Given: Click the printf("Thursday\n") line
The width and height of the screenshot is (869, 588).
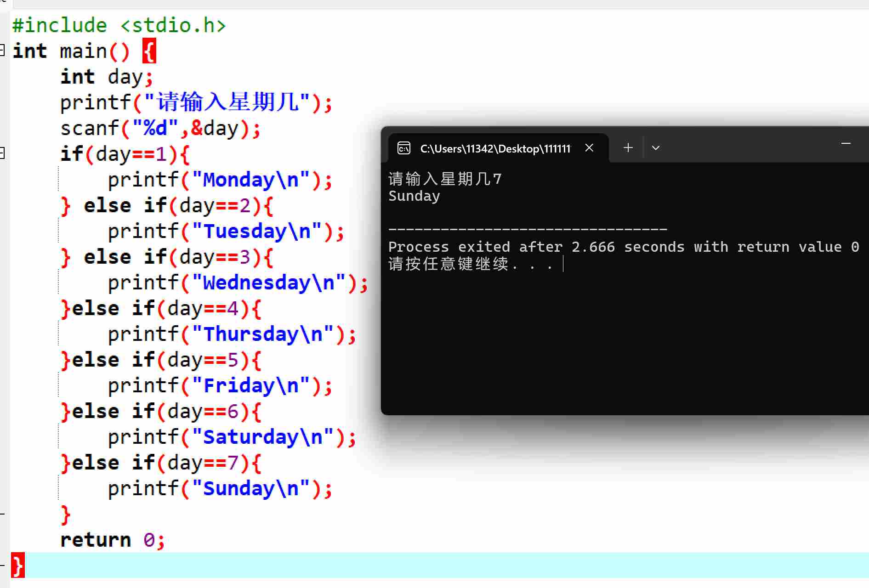Looking at the screenshot, I should [232, 334].
